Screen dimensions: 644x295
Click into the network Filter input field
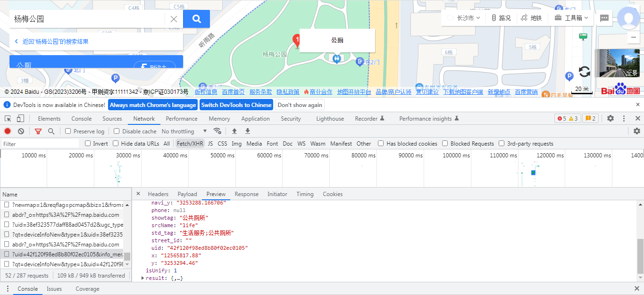pos(40,144)
